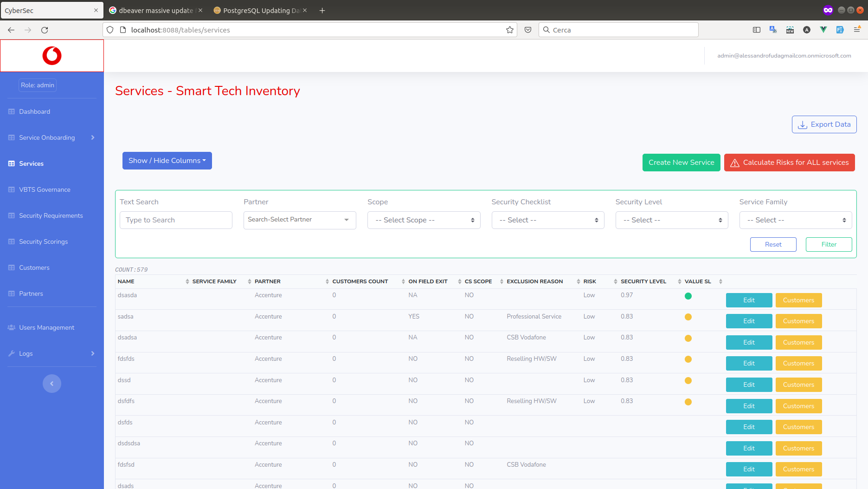Open the Show / Hide Columns dropdown

click(167, 161)
